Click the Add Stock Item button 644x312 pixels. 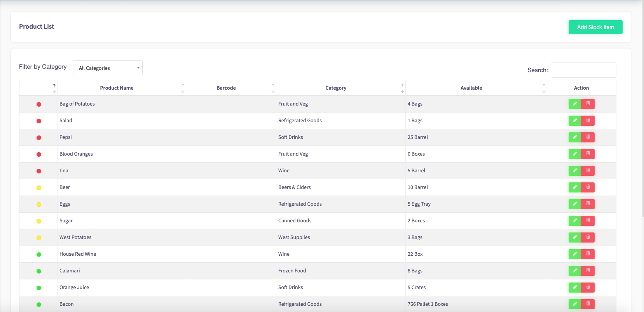tap(595, 27)
